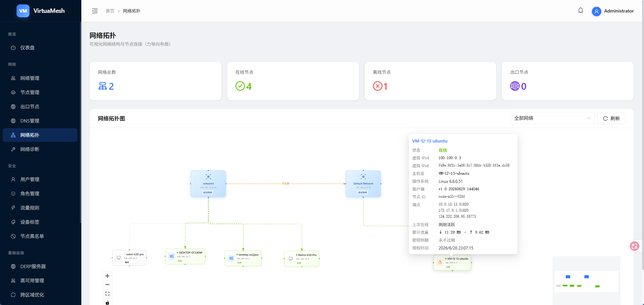Click the 首页 breadcrumb link
Viewport: 644px width, 305px height.
pos(110,11)
